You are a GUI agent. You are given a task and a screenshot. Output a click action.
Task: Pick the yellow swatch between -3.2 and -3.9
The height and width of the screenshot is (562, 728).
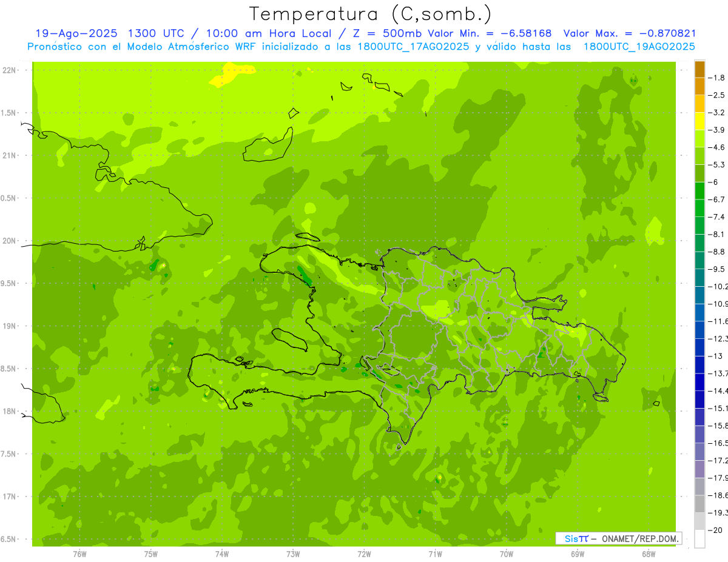699,121
